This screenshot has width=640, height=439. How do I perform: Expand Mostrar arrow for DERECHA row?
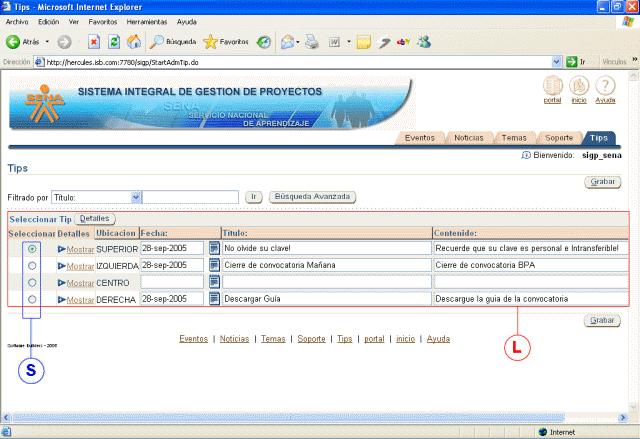coord(62,300)
